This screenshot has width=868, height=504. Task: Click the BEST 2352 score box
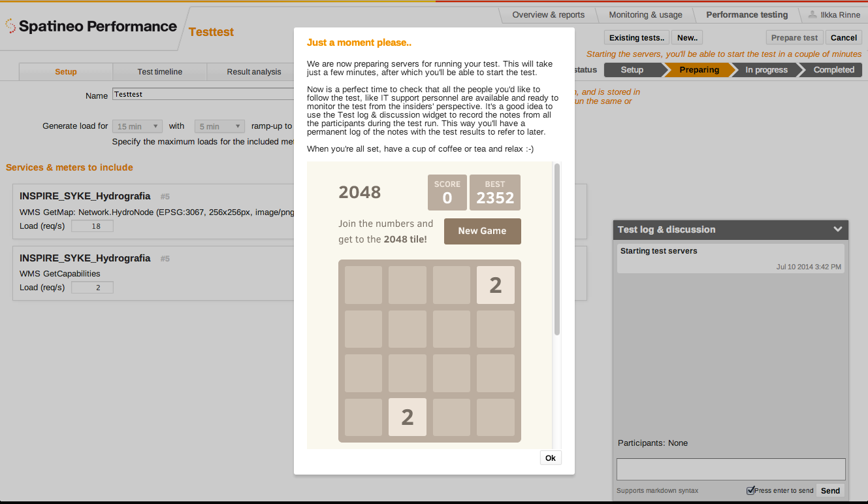[495, 192]
